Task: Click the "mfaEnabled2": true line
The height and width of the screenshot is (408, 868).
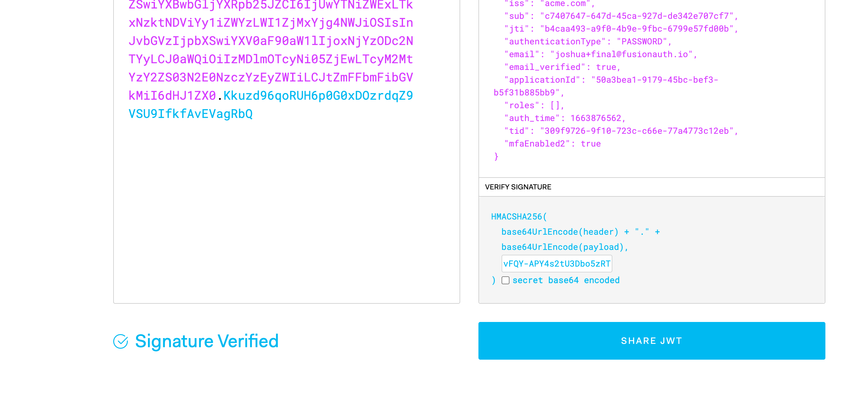Action: click(552, 144)
